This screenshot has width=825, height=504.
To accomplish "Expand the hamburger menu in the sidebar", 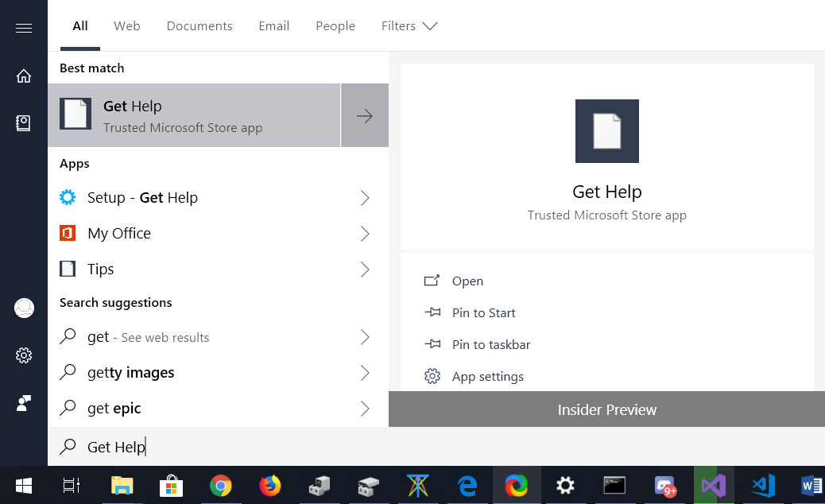I will 23,27.
